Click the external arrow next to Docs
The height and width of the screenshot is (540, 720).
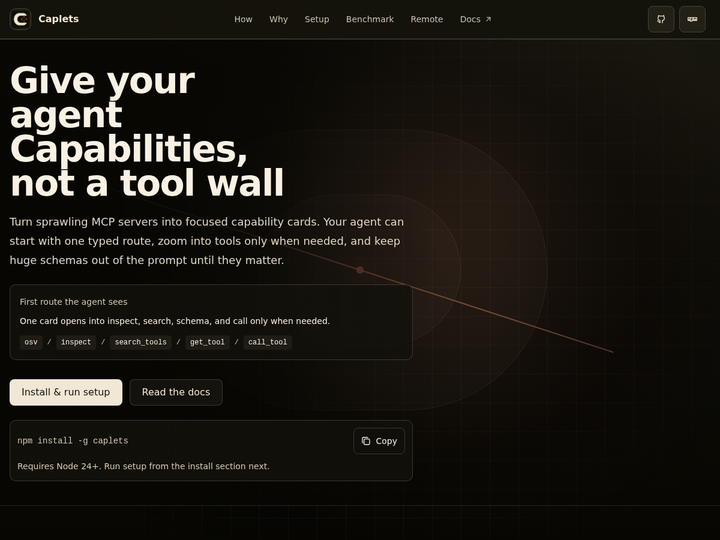488,19
